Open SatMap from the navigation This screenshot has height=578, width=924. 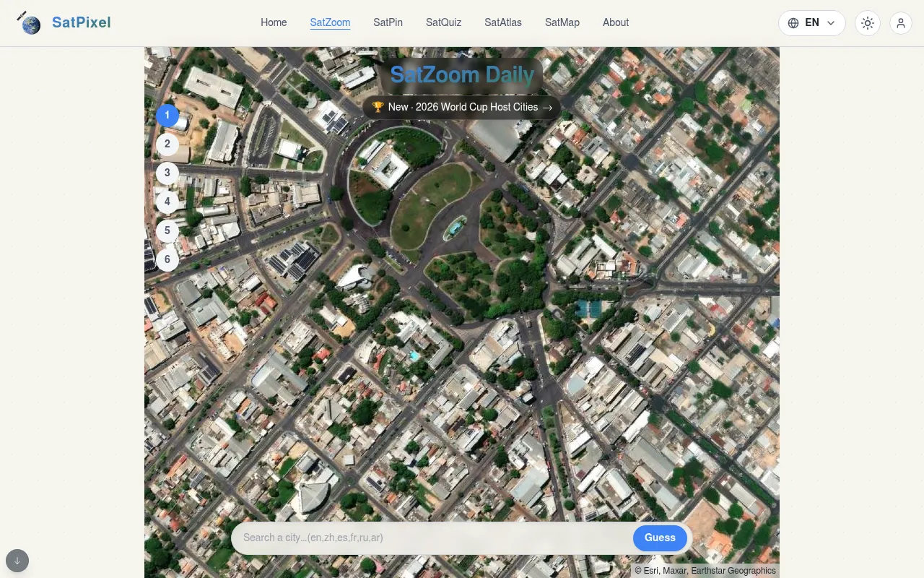point(562,22)
